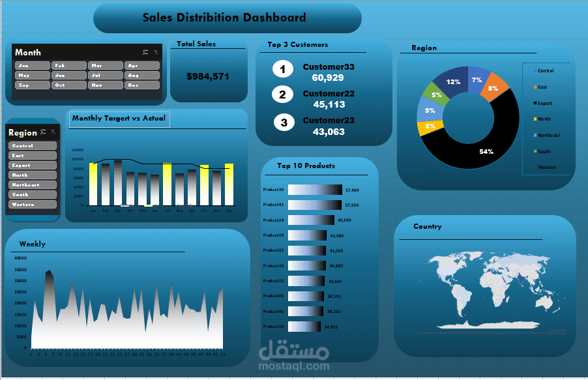Pick Dec in the Month slicer
This screenshot has height=380, width=588.
coord(141,85)
